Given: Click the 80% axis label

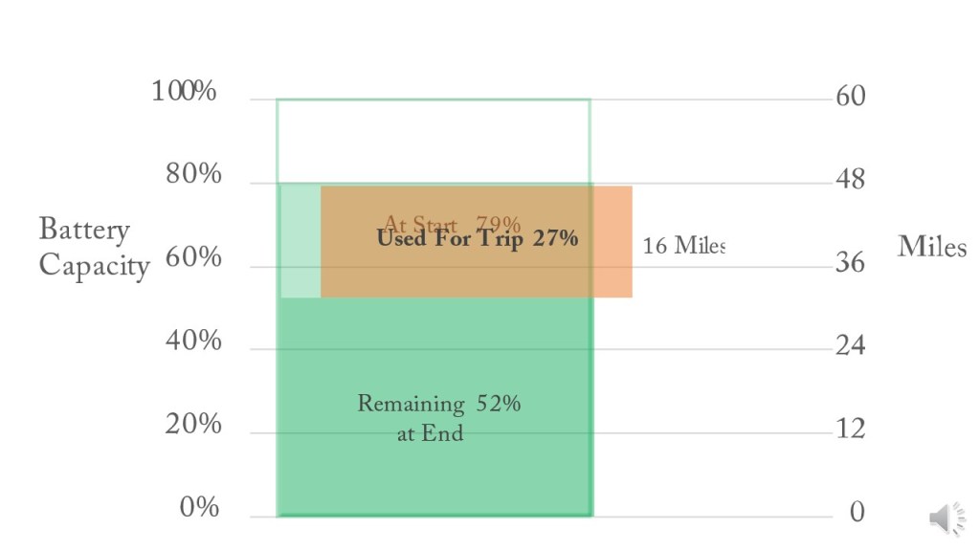Looking at the screenshot, I should [x=192, y=175].
